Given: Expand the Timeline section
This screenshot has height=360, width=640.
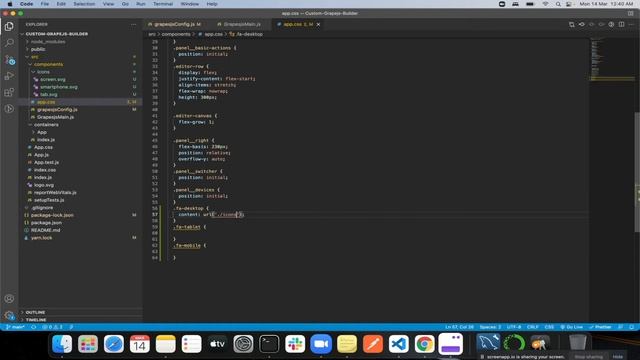Looking at the screenshot, I should pos(36,320).
